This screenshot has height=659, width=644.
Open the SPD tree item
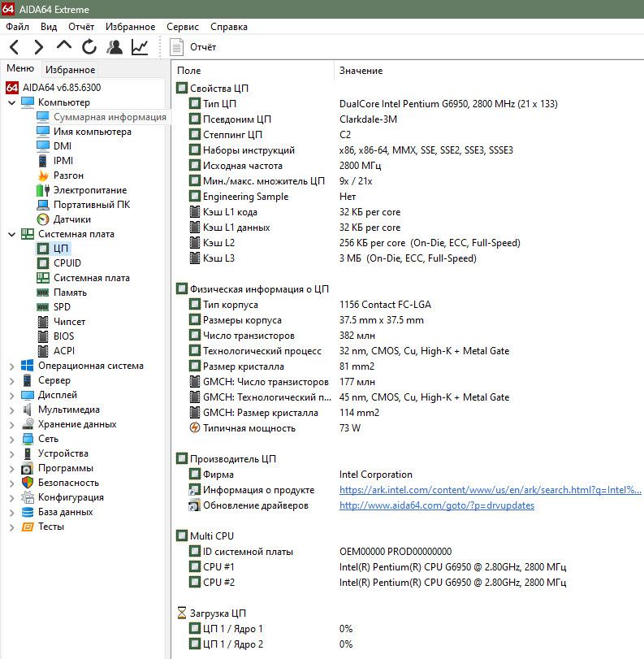click(62, 307)
